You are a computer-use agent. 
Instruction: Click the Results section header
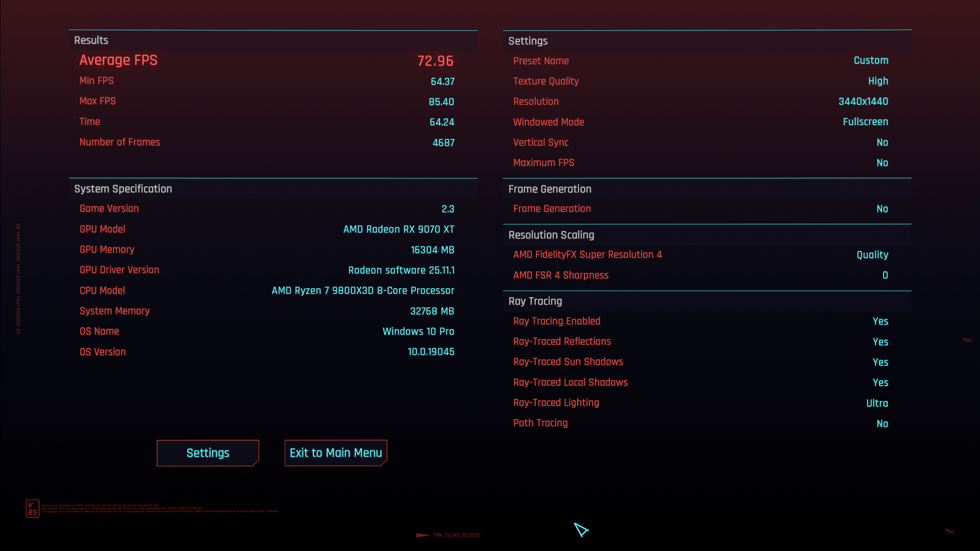click(x=91, y=40)
